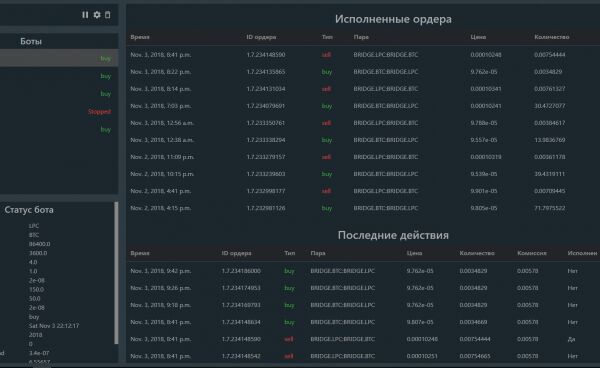The width and height of the screenshot is (600, 368).
Task: Click order ID 1.7.234148542 in recent actions
Action: click(241, 356)
